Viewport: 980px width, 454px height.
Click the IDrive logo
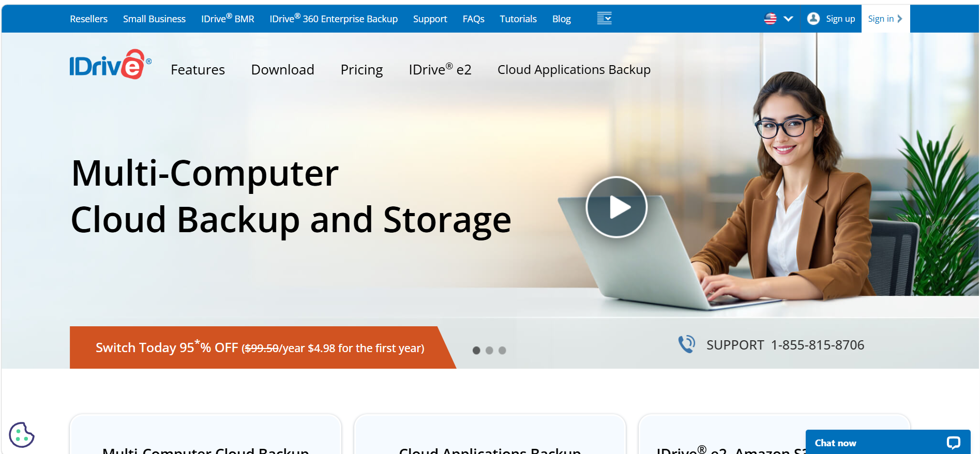point(110,64)
